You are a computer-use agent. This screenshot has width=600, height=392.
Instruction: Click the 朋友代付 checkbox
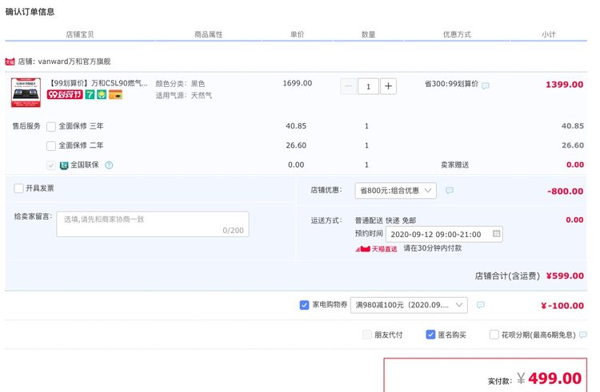click(367, 335)
